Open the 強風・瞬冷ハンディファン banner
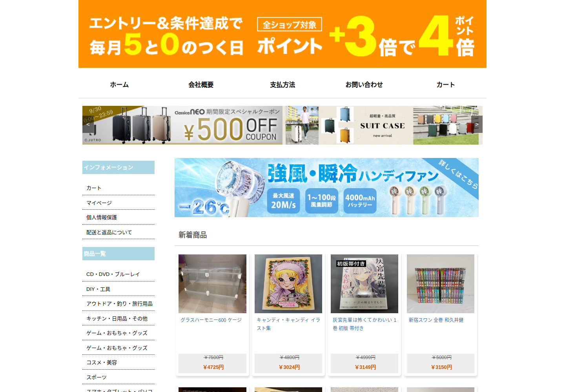Viewport: 565px width, 392px height. [x=326, y=187]
